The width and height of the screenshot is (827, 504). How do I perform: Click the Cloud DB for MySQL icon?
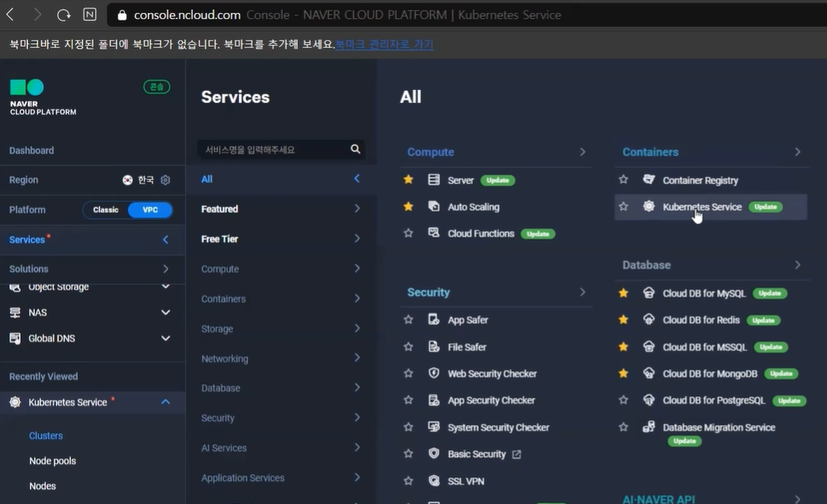[x=649, y=293]
